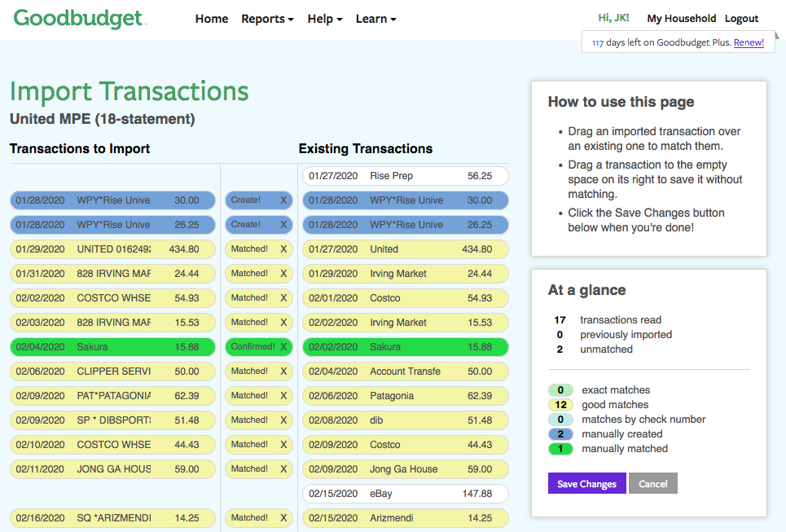
Task: Unmatch the PAT*PATAGONIA 62.39 transaction
Action: [x=283, y=396]
